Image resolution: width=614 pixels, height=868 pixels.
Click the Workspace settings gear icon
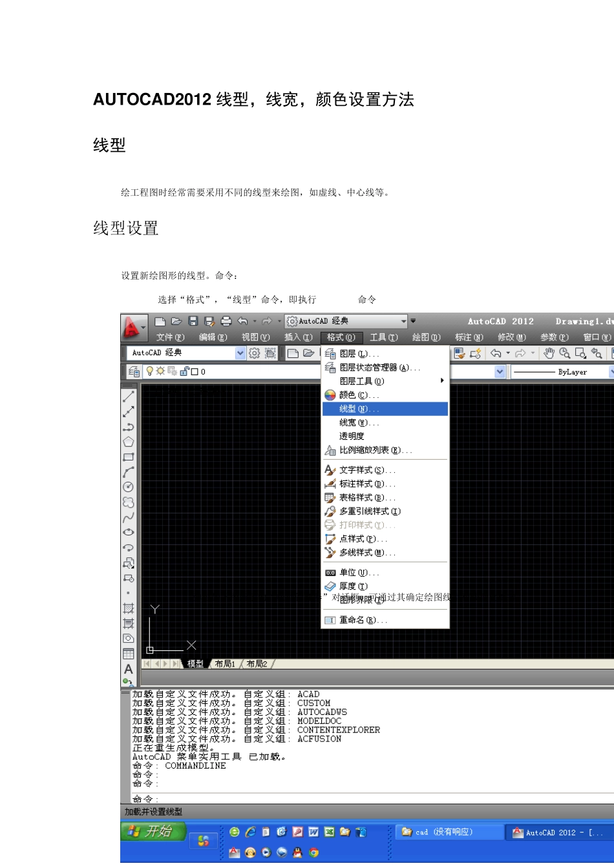(x=255, y=353)
